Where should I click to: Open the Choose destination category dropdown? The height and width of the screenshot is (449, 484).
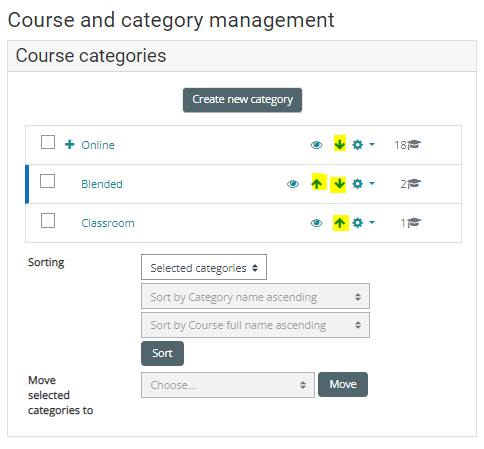coord(228,385)
